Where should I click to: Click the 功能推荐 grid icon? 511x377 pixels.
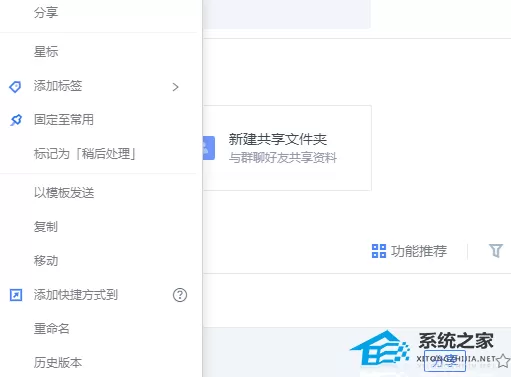pyautogui.click(x=379, y=251)
